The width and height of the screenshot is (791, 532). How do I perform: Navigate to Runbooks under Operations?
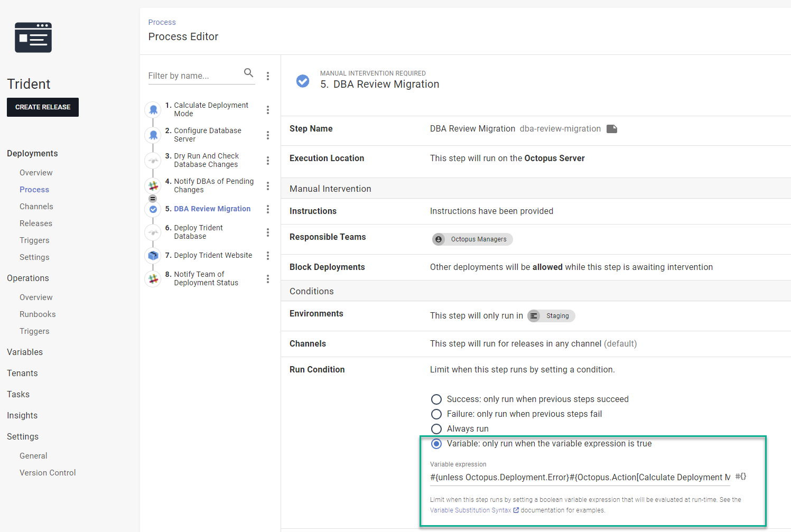pyautogui.click(x=38, y=314)
